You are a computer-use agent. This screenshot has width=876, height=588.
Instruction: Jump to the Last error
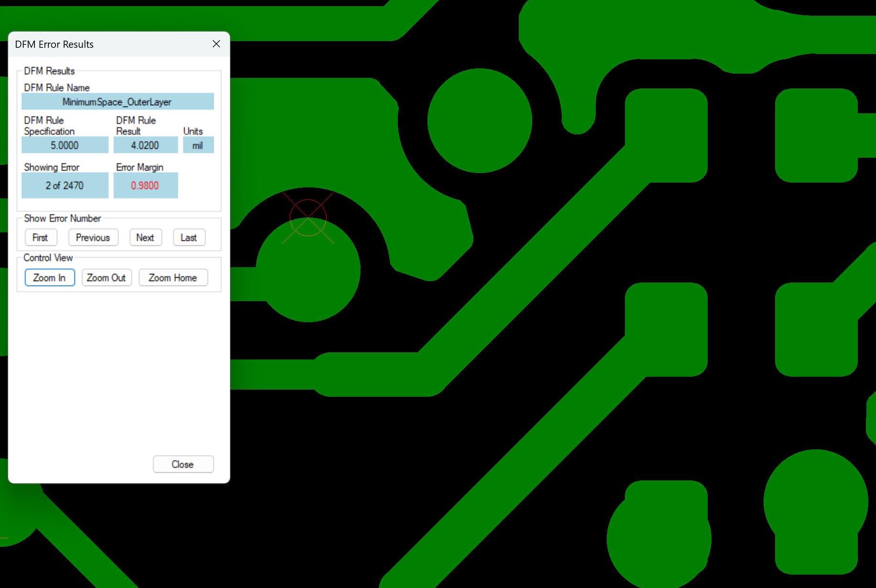click(189, 238)
